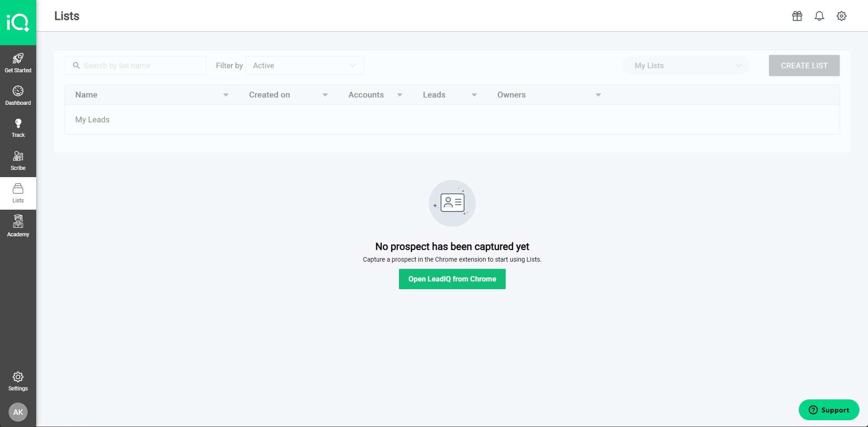The image size is (868, 427).
Task: Open the My Lists dropdown
Action: pos(686,66)
